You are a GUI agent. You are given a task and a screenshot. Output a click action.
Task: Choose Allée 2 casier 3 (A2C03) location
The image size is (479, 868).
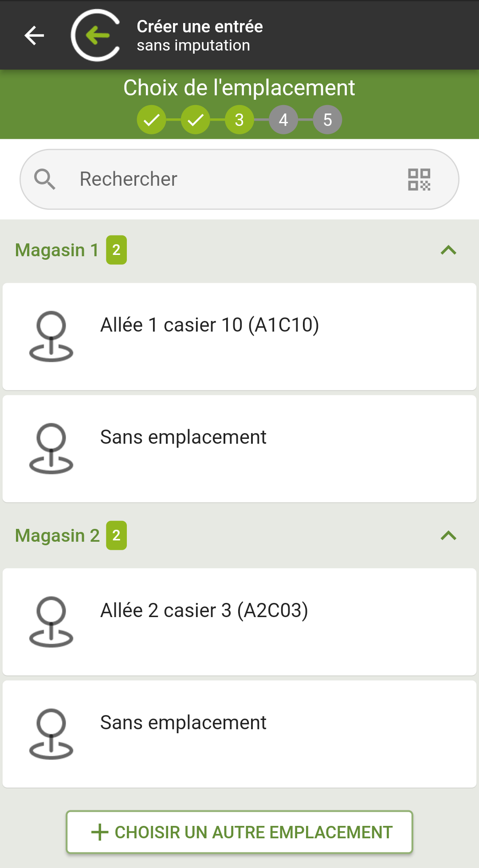[239, 622]
